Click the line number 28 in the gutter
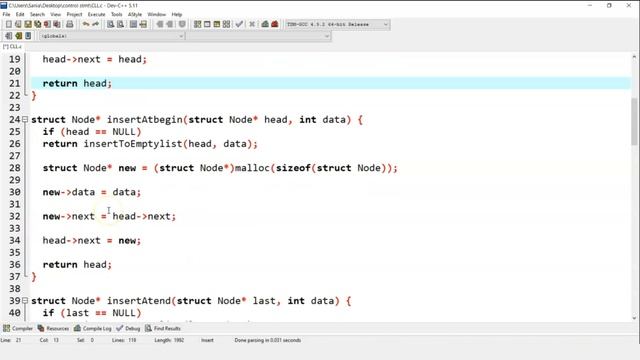 (x=15, y=168)
